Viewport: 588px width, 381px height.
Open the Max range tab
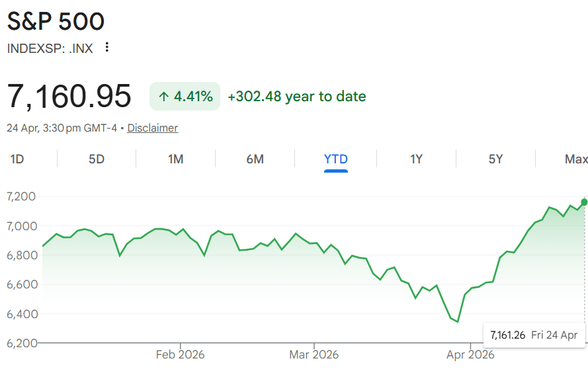[x=576, y=159]
